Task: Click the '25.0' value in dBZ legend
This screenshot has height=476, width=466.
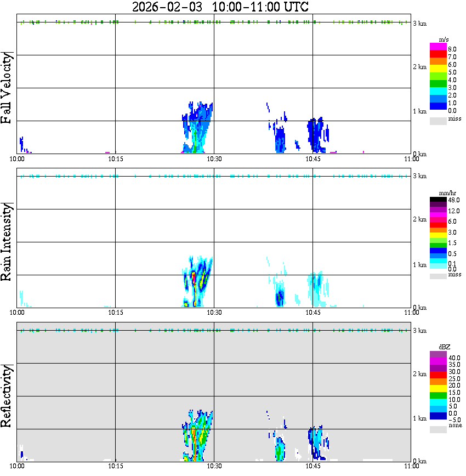Action: (x=454, y=379)
